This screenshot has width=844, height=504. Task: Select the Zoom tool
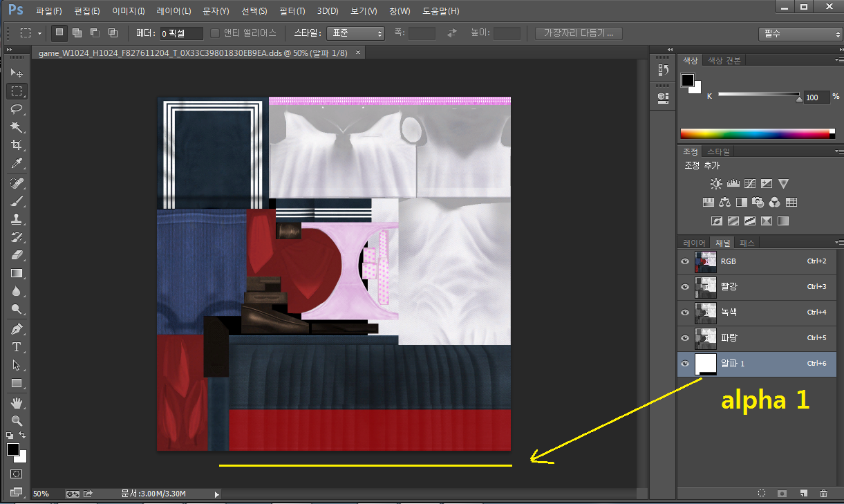point(17,420)
